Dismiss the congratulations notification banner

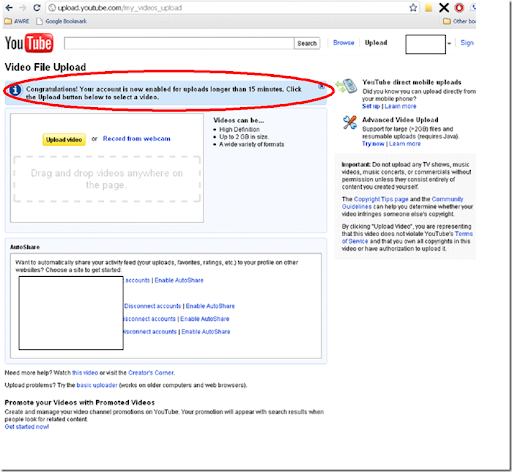(321, 86)
